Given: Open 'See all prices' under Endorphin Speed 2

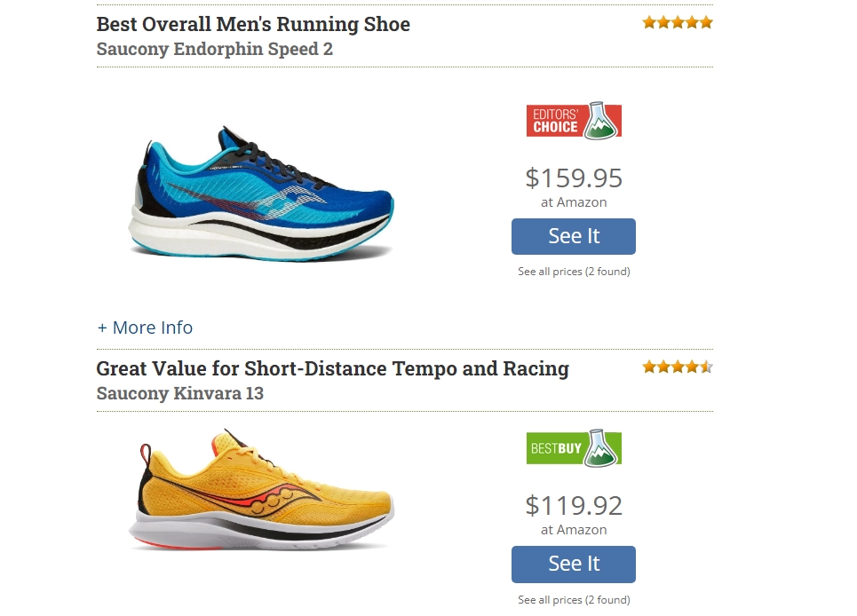Looking at the screenshot, I should pos(574,272).
